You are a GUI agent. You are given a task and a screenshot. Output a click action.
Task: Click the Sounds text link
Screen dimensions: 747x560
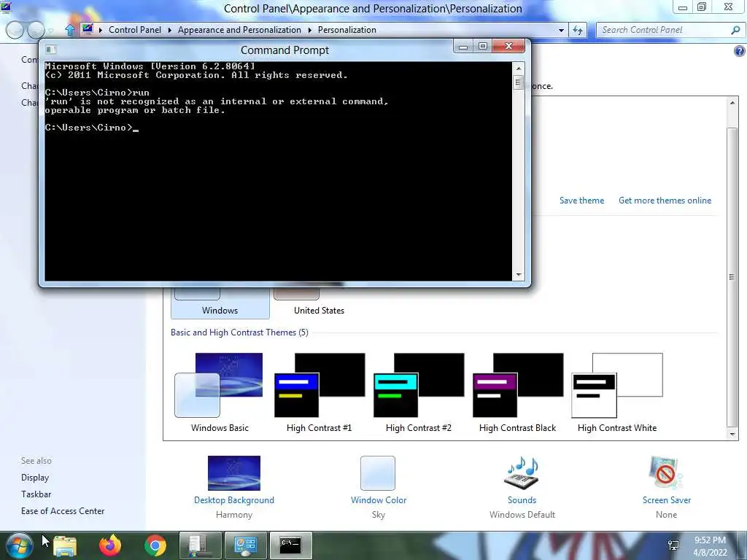522,500
